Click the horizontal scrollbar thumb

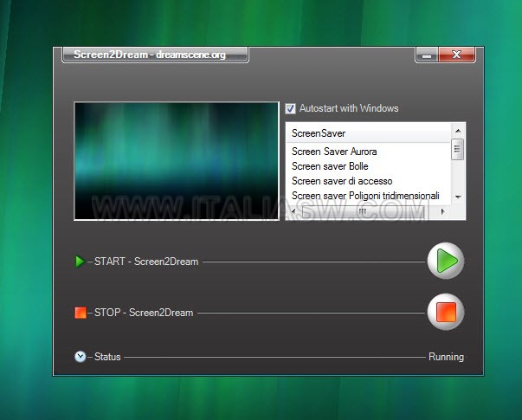(x=363, y=211)
